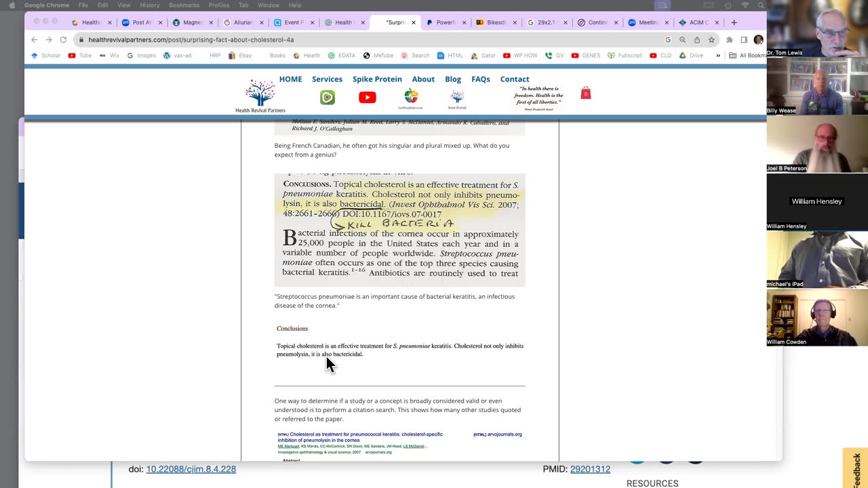Click the Wi-Fi icon in menu bar
868x488 pixels.
[x=745, y=5]
